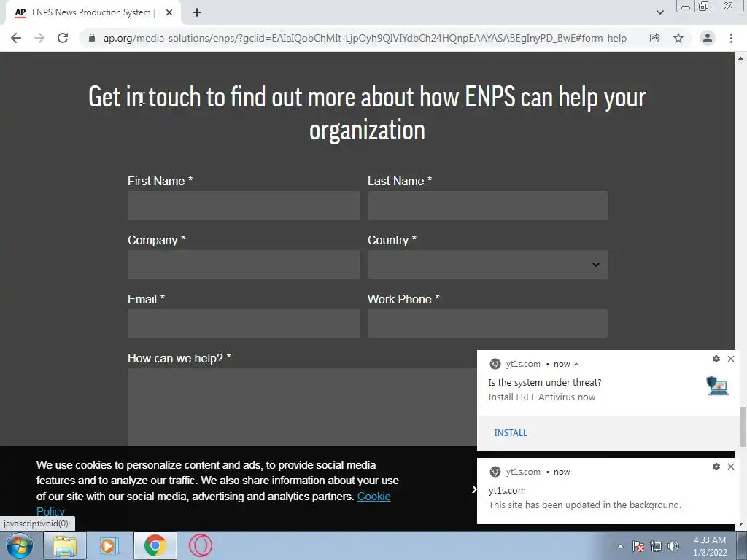This screenshot has height=560, width=747.
Task: Click the How can we help text area
Action: [303, 407]
